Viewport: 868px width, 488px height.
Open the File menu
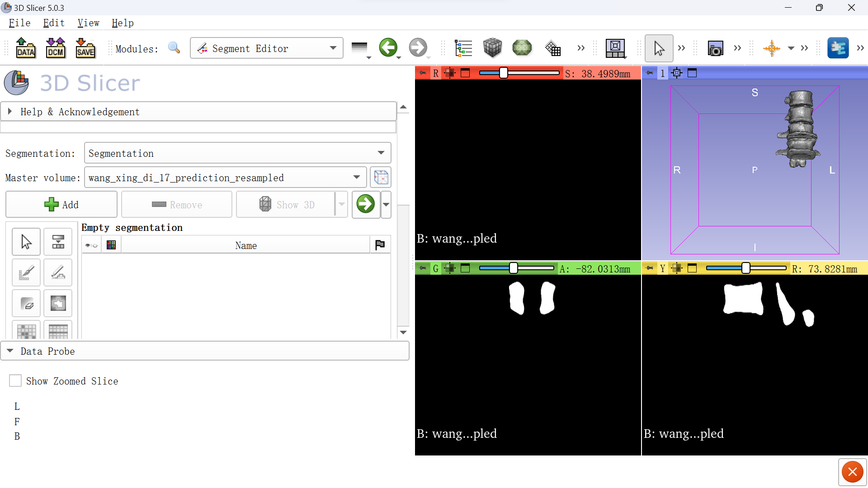click(19, 23)
